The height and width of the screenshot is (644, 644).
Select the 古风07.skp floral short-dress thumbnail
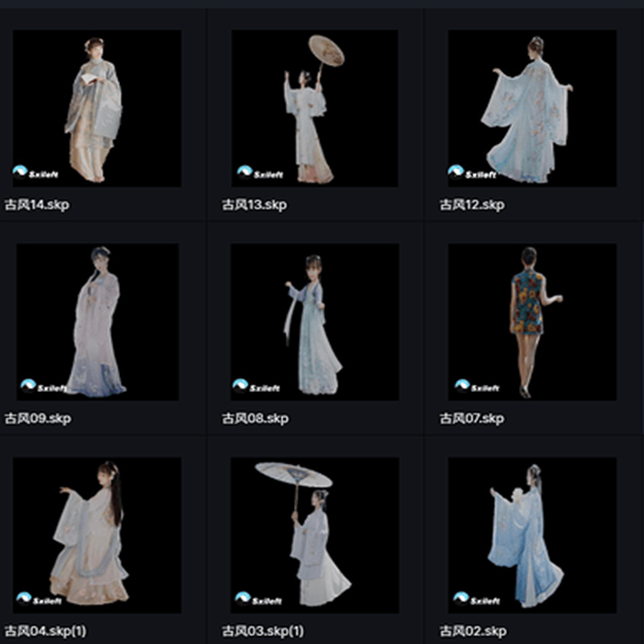(x=531, y=322)
